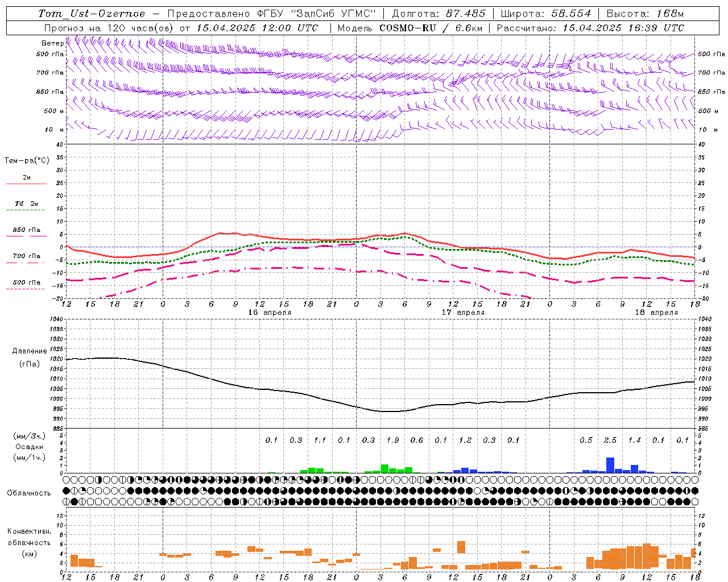Click the 17 апреля date label
The height and width of the screenshot is (582, 728).
[x=464, y=313]
